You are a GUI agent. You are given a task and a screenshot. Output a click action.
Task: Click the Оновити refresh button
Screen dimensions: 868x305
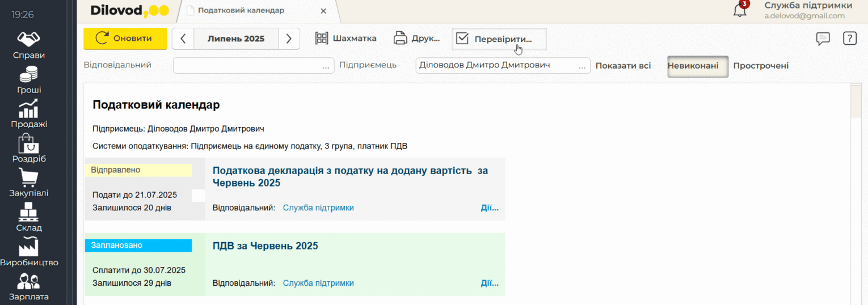[x=125, y=39]
